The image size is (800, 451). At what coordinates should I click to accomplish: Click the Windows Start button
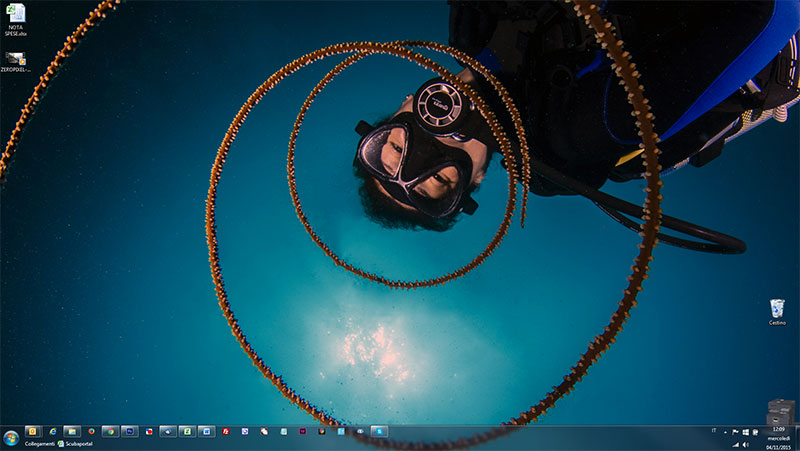(x=11, y=438)
